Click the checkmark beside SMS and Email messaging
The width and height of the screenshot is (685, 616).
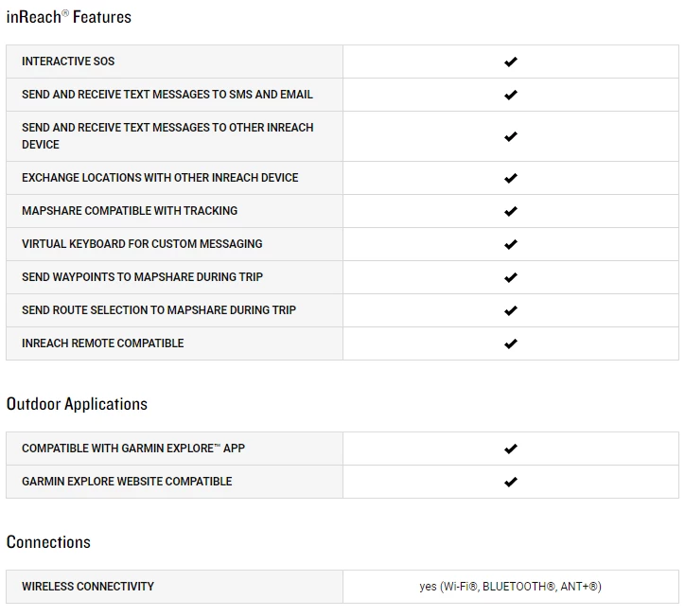point(511,95)
